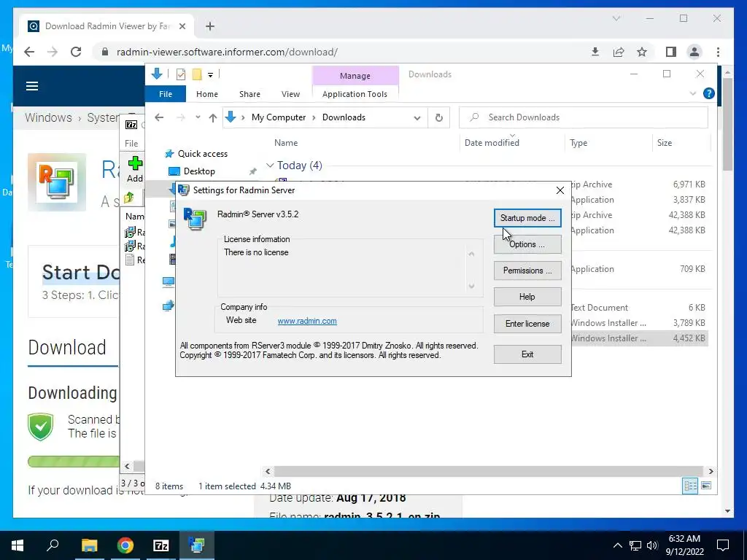
Task: Open Explorer Help question mark icon
Action: coord(709,93)
